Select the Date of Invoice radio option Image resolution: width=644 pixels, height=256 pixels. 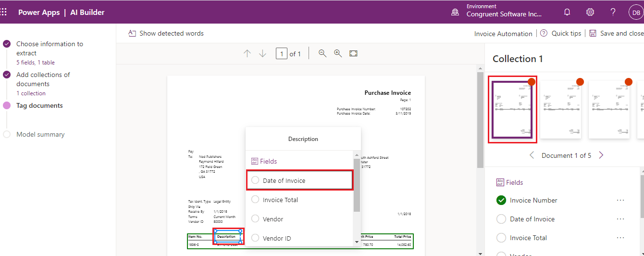click(255, 180)
